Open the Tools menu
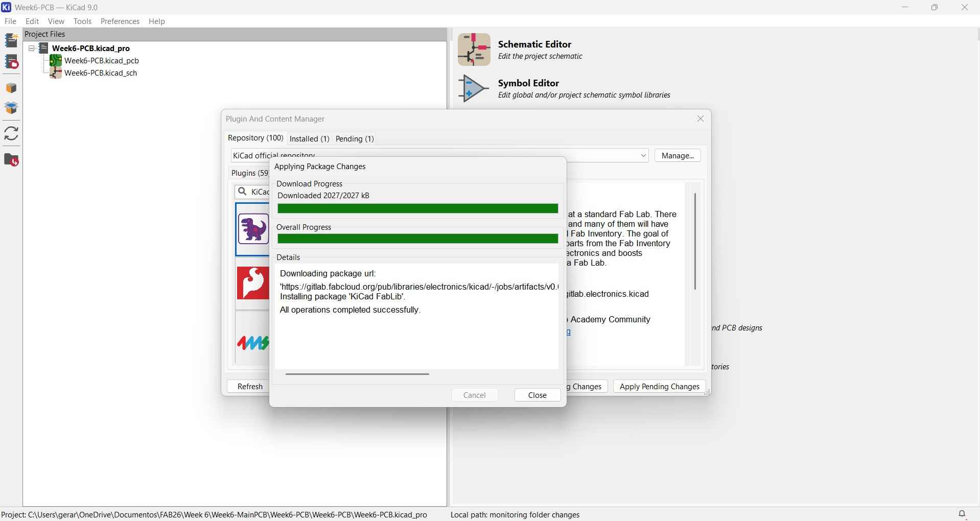 click(82, 21)
